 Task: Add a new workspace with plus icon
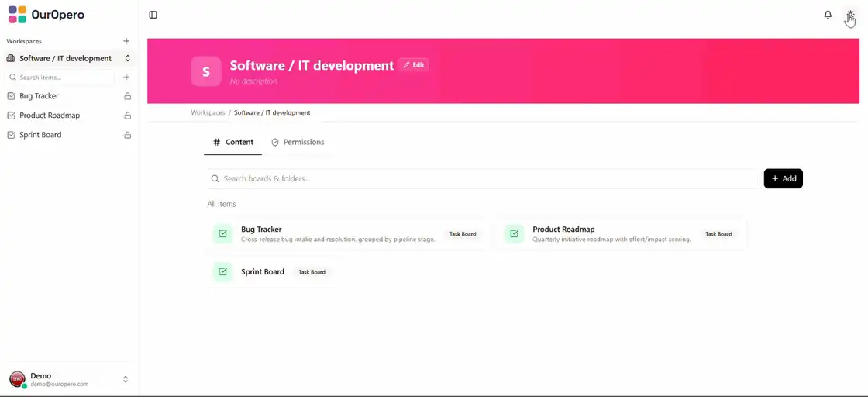[126, 41]
